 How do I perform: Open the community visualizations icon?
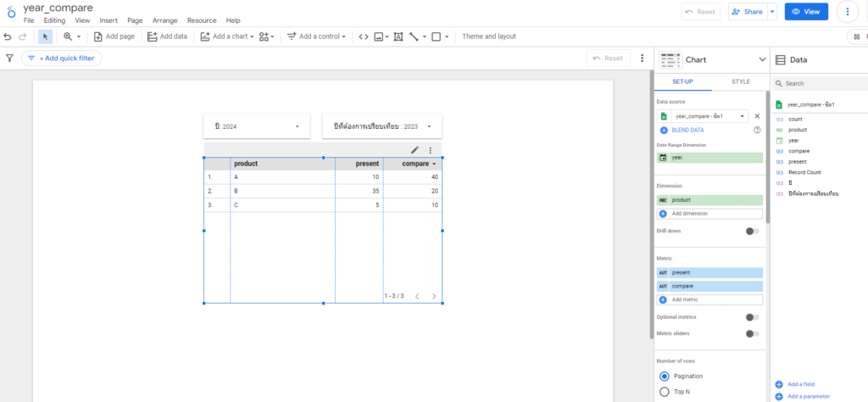coord(267,36)
